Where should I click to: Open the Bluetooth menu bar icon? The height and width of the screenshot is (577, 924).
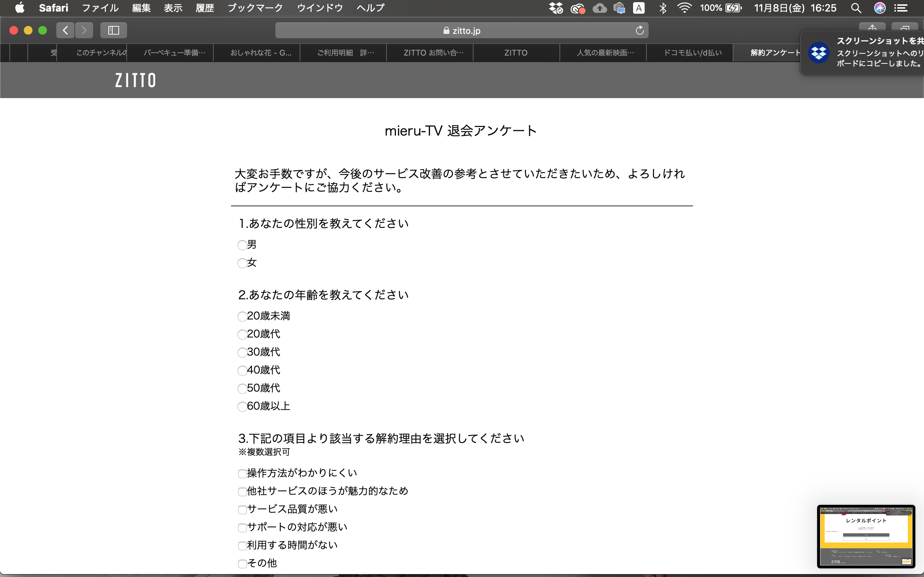(x=663, y=8)
